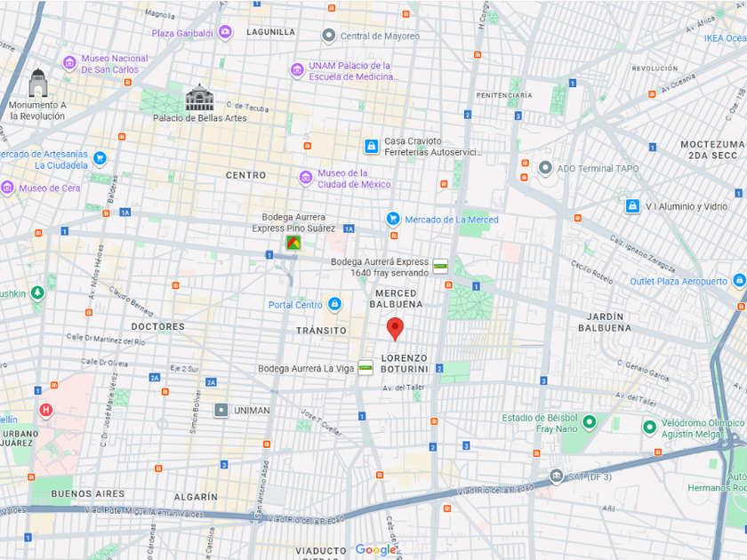Open V I Aluminio y Vidrio shop icon
This screenshot has width=747, height=560.
click(632, 206)
